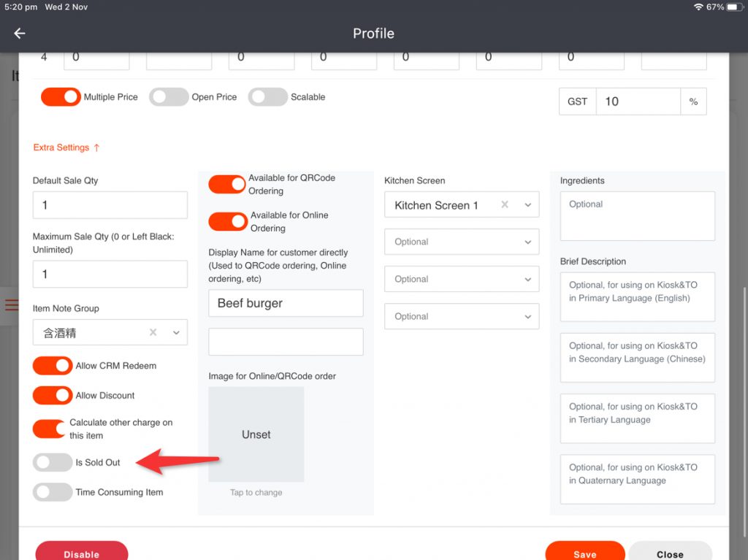748x560 pixels.
Task: Tap the Unset image placeholder to change
Action: point(256,434)
